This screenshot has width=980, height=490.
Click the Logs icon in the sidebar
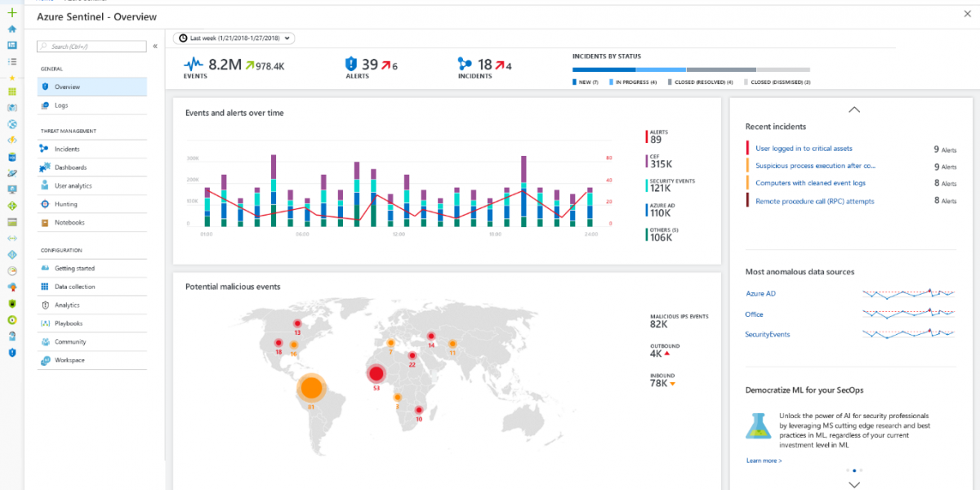45,105
